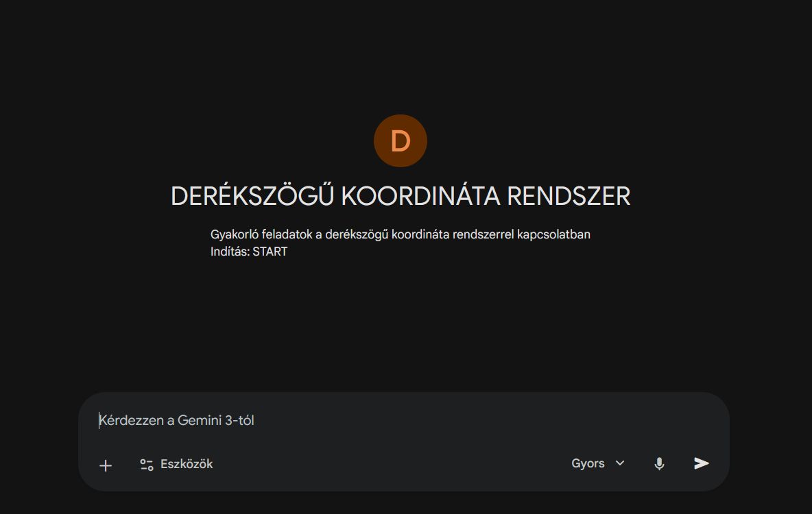The height and width of the screenshot is (514, 812).
Task: Open the Eszközök tools menu label
Action: [x=187, y=464]
